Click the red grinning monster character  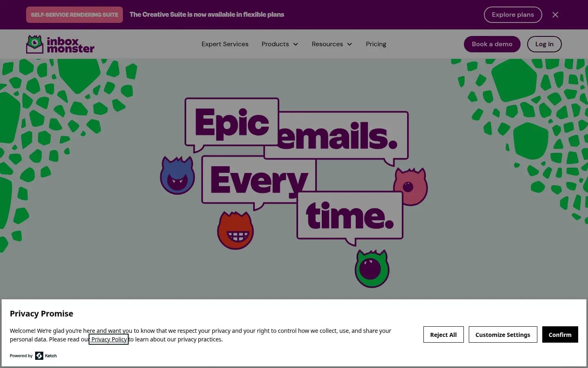pyautogui.click(x=236, y=230)
